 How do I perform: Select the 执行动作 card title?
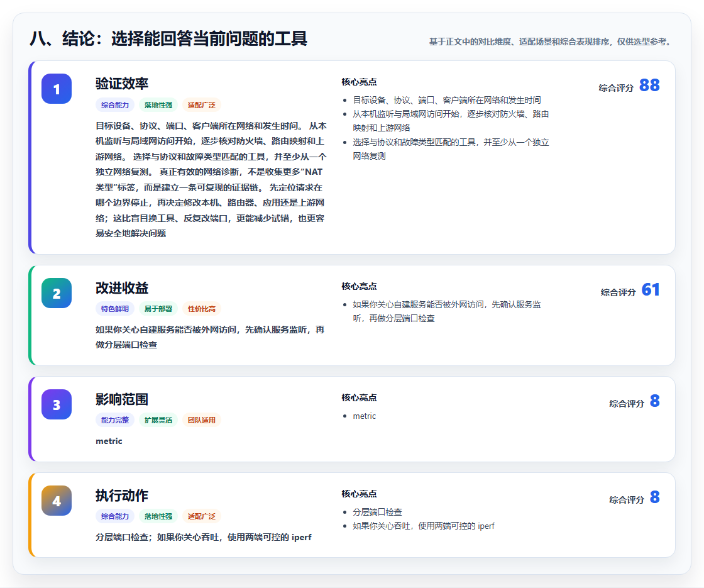(x=122, y=496)
